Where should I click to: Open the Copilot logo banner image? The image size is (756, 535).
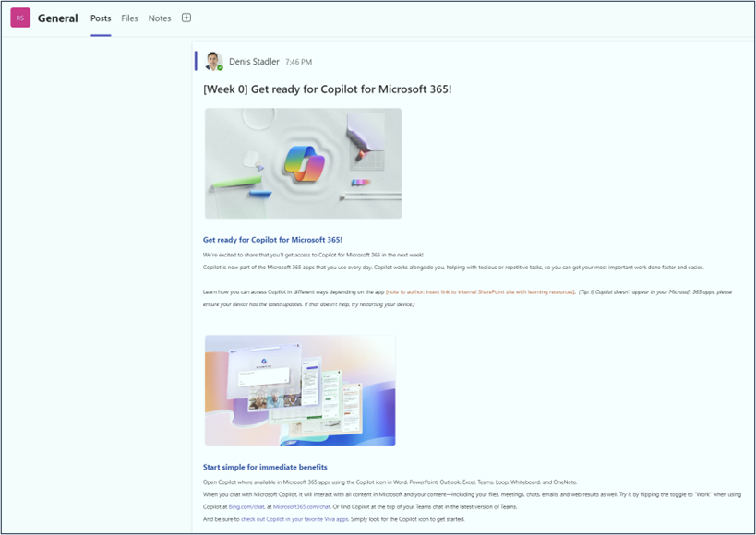coord(304,163)
